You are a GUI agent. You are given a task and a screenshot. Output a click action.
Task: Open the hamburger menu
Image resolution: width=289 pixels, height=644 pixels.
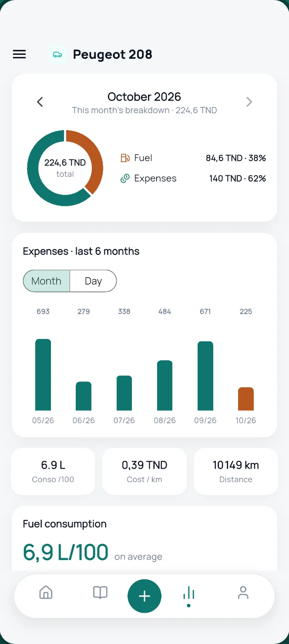(19, 54)
